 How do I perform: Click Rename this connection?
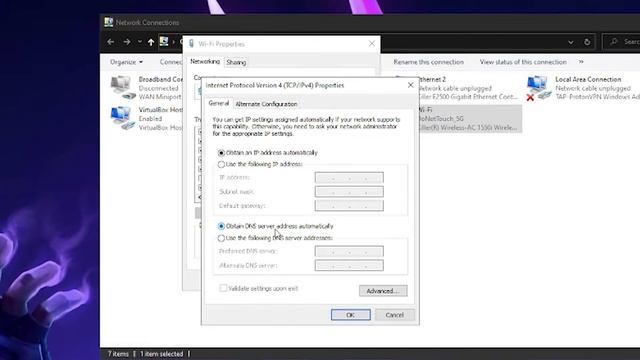pyautogui.click(x=429, y=62)
